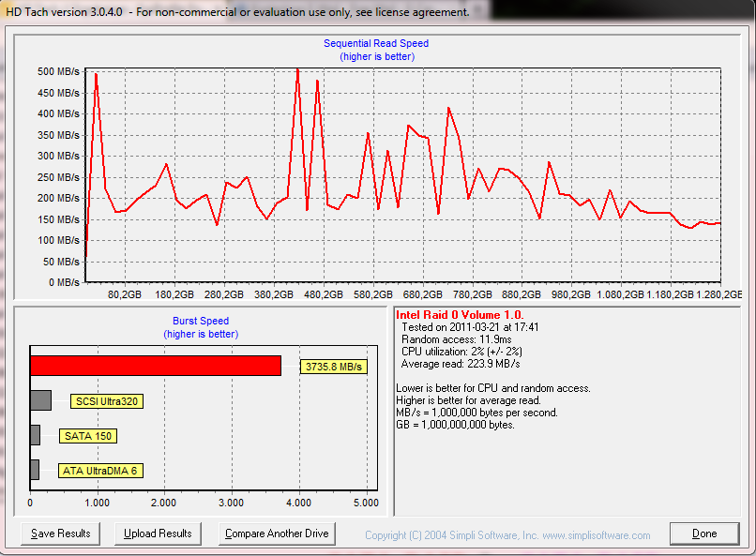Click the Save Results button

tap(61, 533)
